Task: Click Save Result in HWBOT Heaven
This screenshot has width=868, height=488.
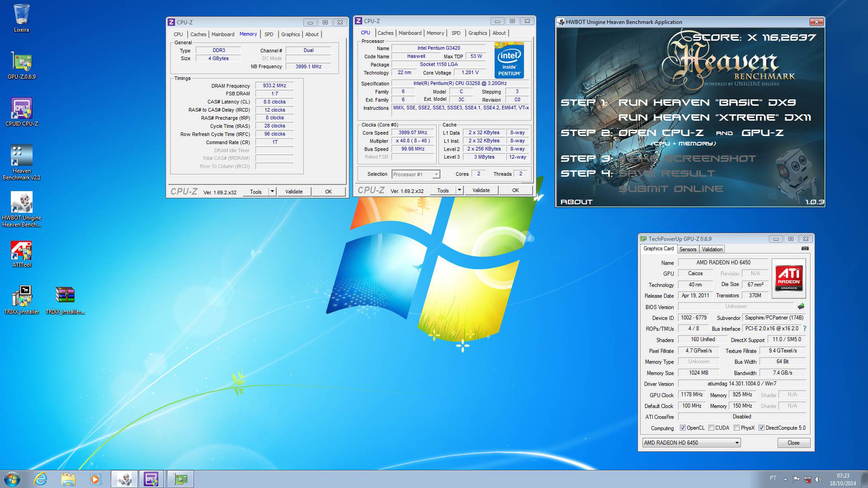Action: 667,174
